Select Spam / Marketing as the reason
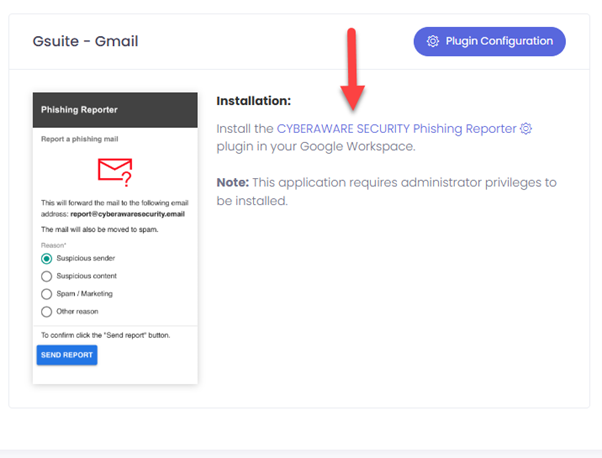602x458 pixels. (46, 294)
